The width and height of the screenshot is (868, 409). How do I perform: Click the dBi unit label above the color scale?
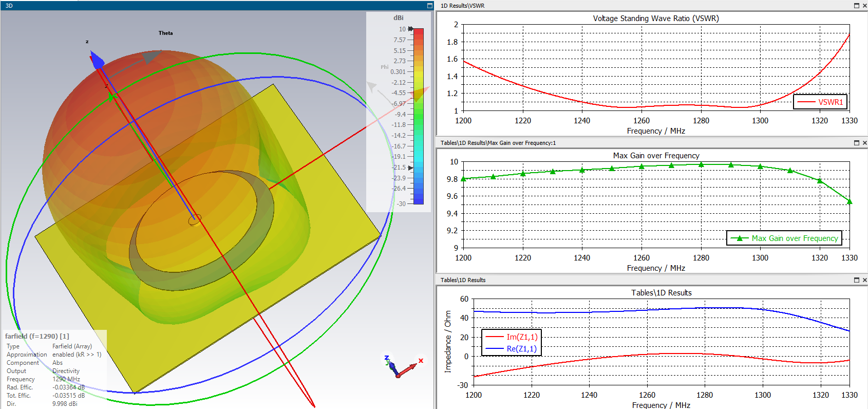pos(399,17)
